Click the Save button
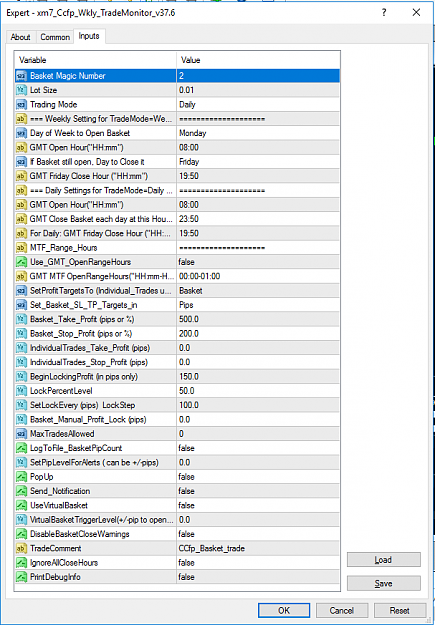435x625 pixels. (x=384, y=584)
